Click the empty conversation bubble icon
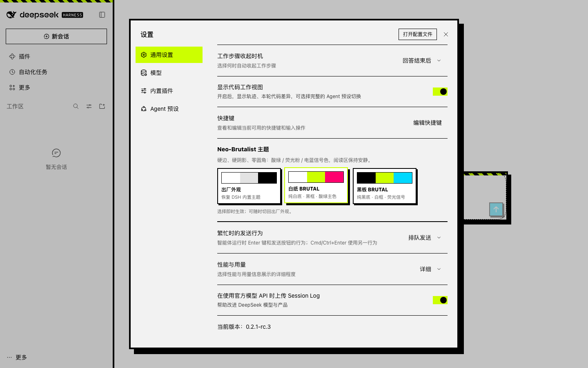This screenshot has height=368, width=588. click(x=56, y=153)
